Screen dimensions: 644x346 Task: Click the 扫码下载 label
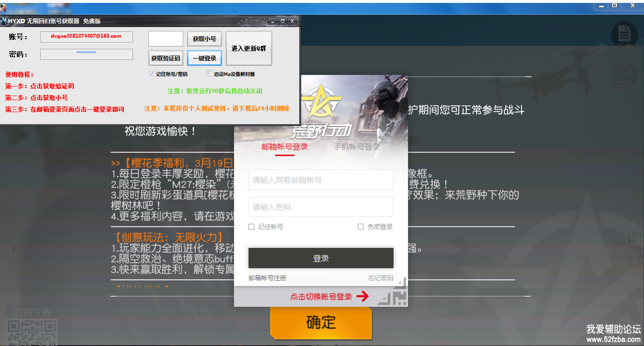pyautogui.click(x=32, y=313)
